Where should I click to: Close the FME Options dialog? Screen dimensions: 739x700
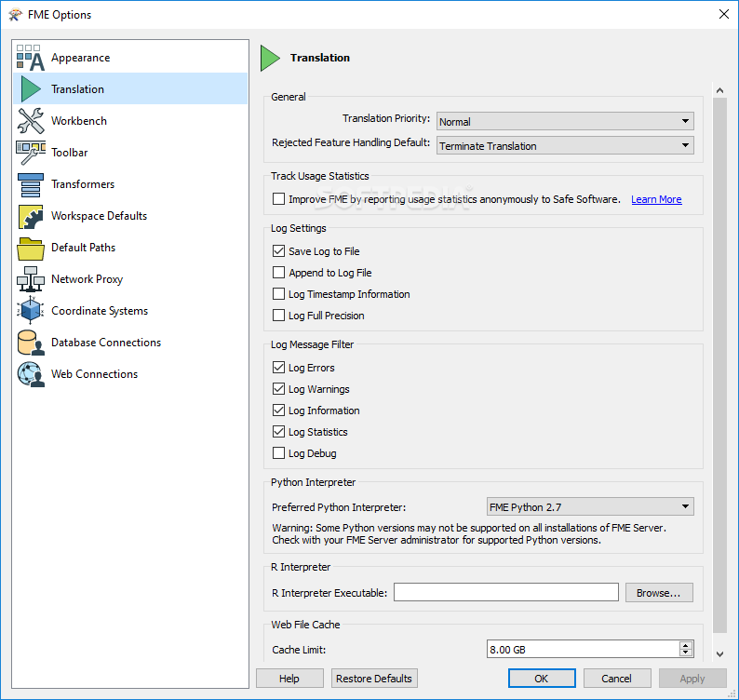(724, 14)
